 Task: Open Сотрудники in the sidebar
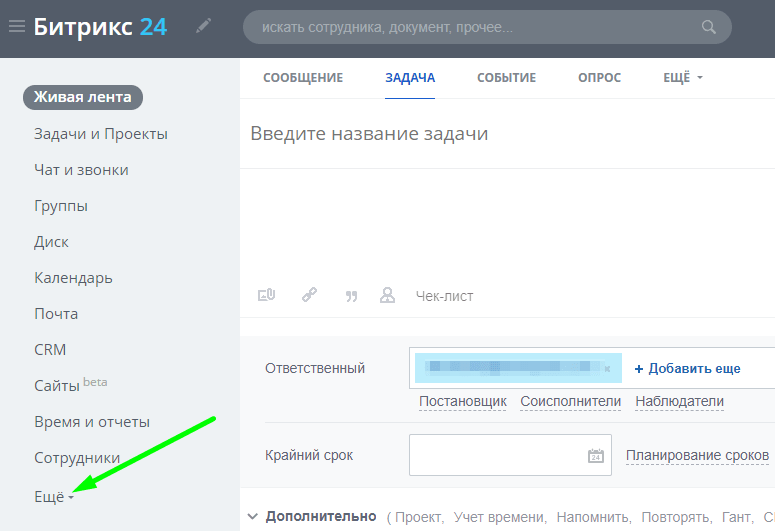[x=77, y=458]
